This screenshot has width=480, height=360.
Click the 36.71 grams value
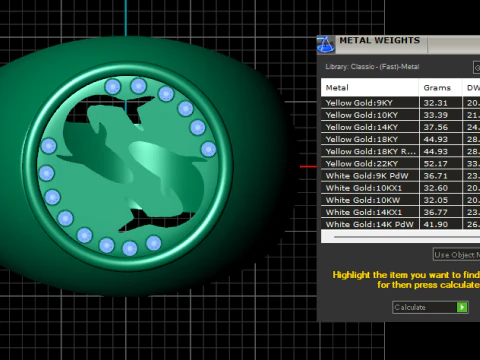435,176
